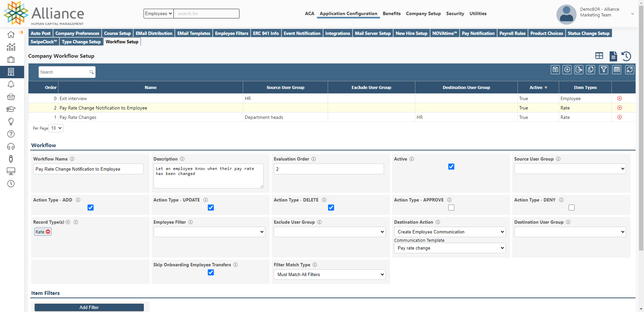Click the briefcase sidebar icon

coord(11,59)
